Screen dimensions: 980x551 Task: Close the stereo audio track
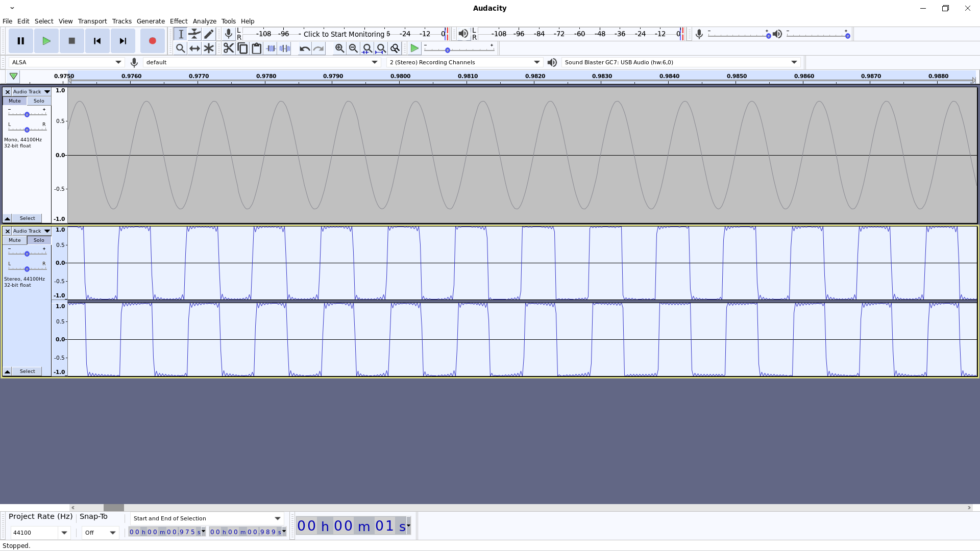click(x=7, y=231)
